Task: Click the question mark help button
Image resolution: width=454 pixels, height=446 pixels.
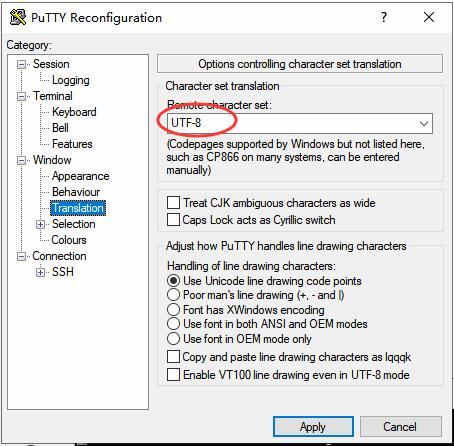Action: (384, 17)
